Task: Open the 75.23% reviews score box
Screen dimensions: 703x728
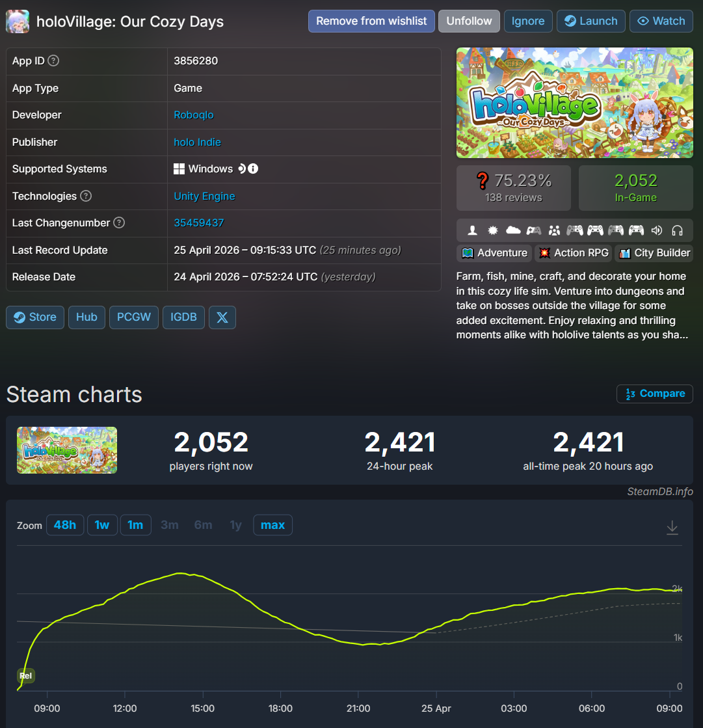Action: (x=514, y=188)
